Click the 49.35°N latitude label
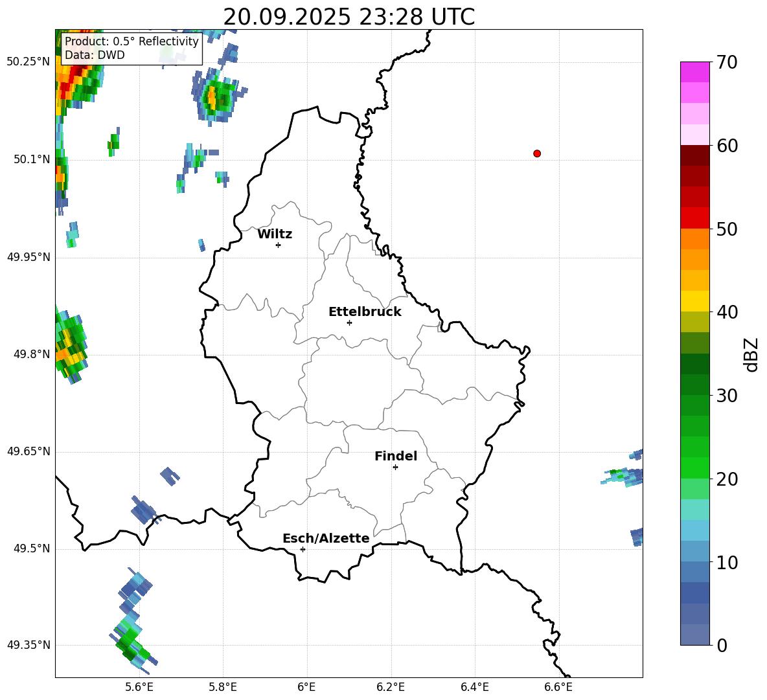This screenshot has height=700, width=767. click(x=29, y=645)
